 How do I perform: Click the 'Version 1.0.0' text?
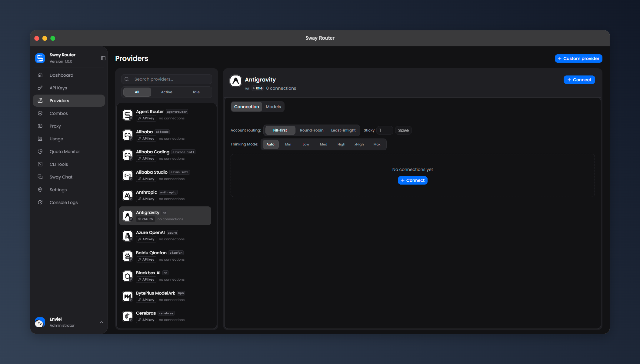pos(61,62)
